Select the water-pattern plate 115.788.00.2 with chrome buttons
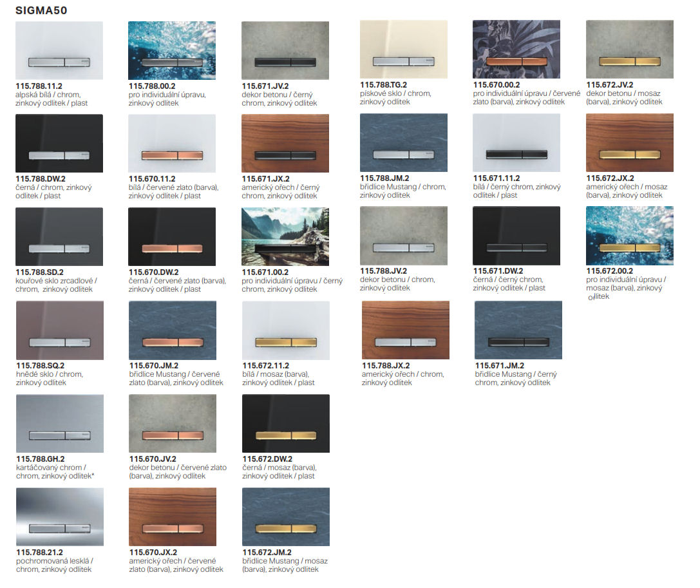The height and width of the screenshot is (588, 700). click(172, 50)
